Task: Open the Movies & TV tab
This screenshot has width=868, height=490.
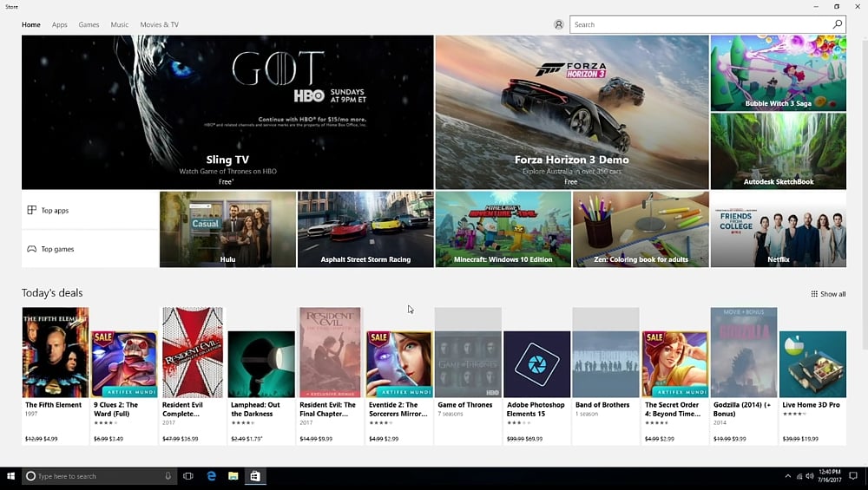Action: (159, 24)
